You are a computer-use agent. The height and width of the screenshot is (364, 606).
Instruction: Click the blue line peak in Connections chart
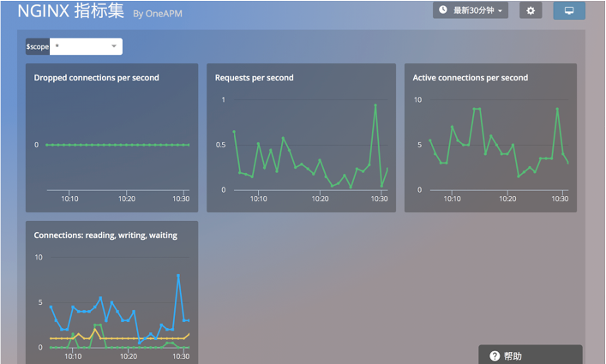click(178, 276)
